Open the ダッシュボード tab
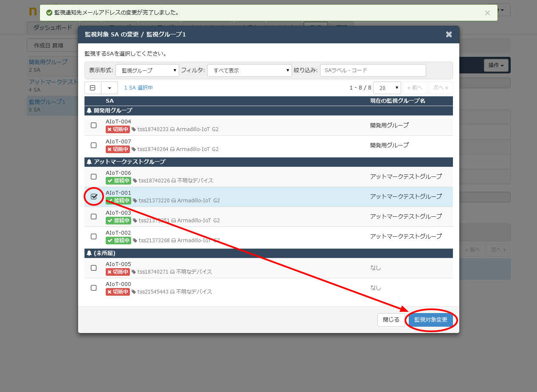537x392 pixels. [53, 28]
